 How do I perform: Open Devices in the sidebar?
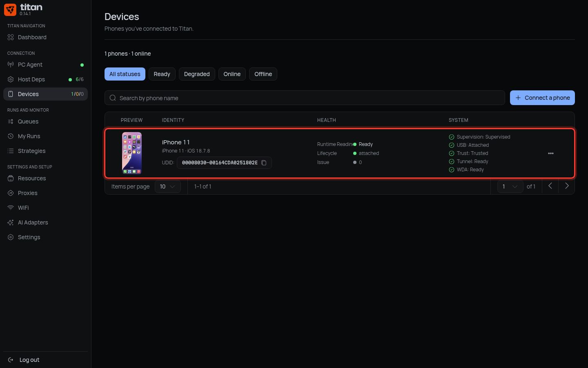click(x=45, y=94)
